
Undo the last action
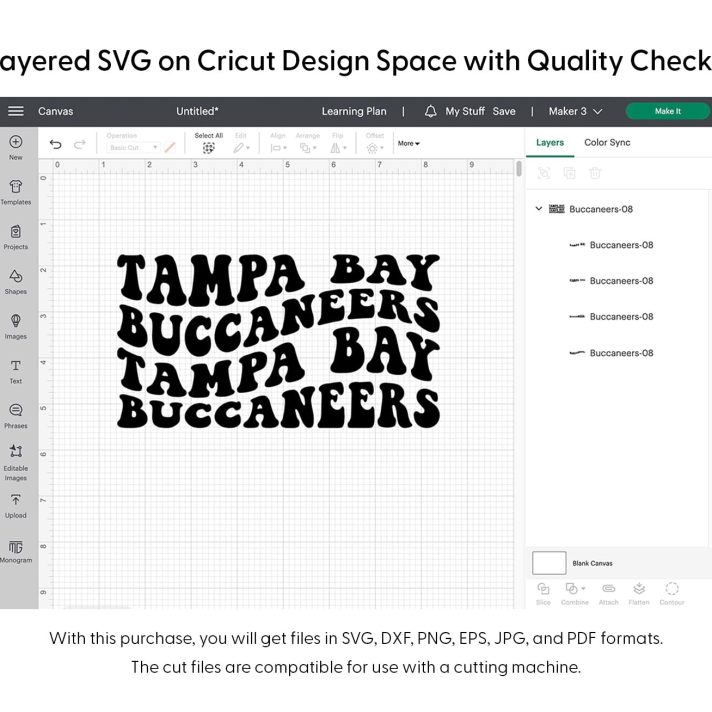[55, 144]
